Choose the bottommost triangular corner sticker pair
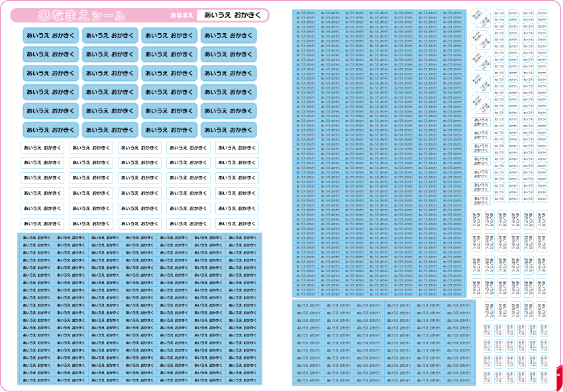 click(481, 105)
